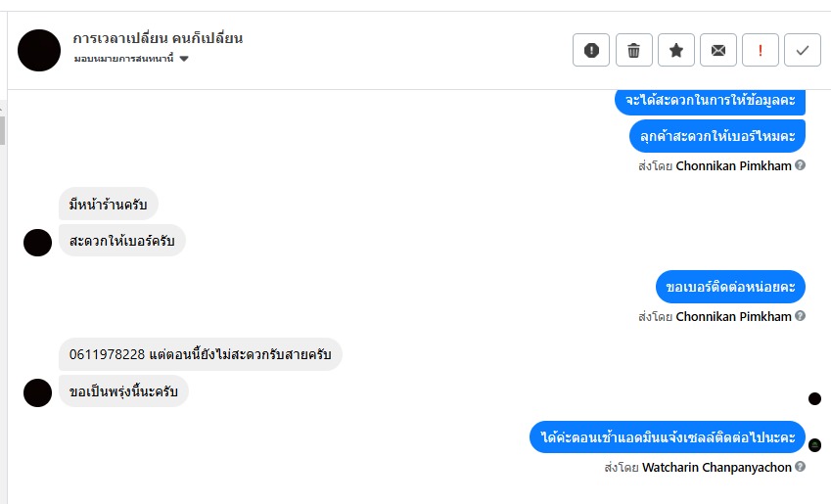Mark the conversation as spam
The image size is (831, 504).
tap(591, 51)
